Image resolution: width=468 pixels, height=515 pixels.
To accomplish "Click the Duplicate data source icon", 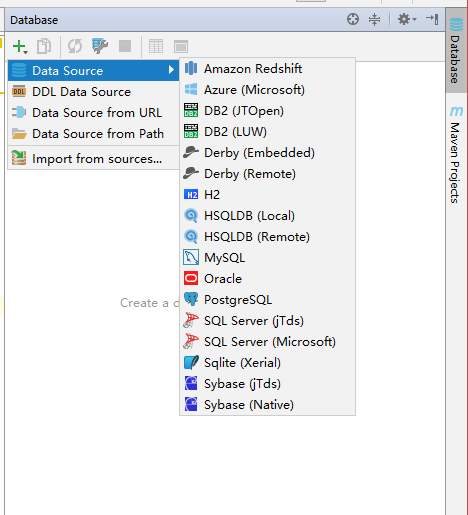I will point(44,46).
